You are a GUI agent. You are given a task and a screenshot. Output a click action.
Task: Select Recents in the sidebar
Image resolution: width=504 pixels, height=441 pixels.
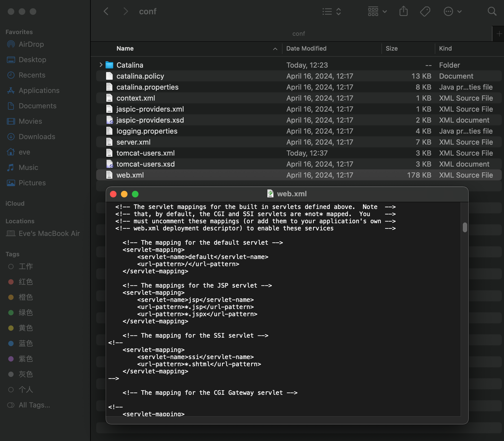tap(32, 75)
